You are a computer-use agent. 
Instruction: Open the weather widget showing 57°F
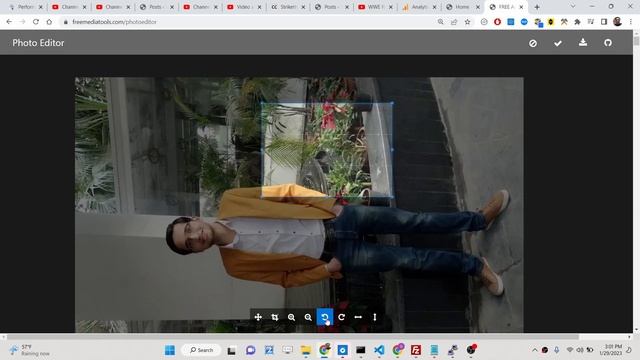[x=29, y=350]
